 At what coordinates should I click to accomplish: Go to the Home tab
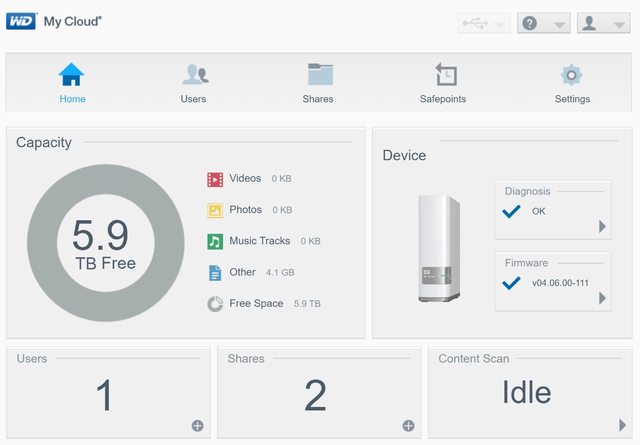coord(72,82)
